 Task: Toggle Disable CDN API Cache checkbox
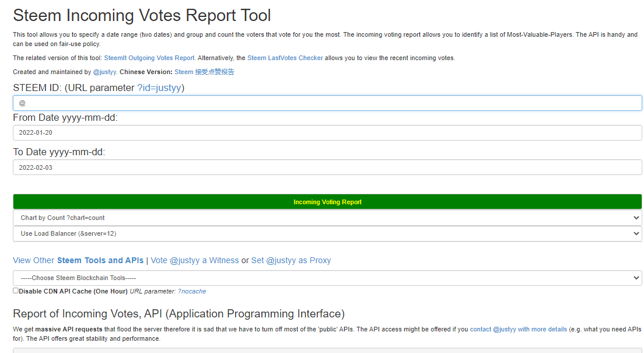[16, 291]
